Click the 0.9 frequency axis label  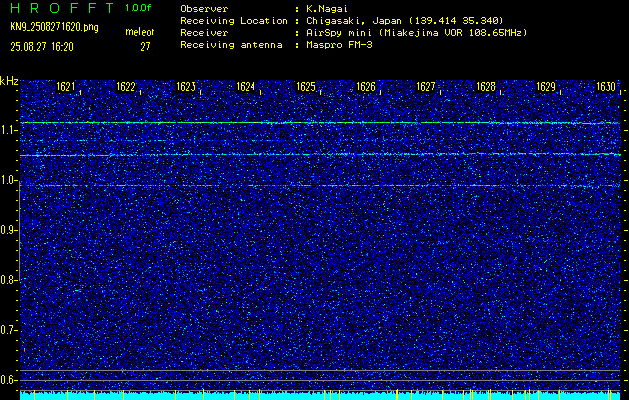coord(7,230)
